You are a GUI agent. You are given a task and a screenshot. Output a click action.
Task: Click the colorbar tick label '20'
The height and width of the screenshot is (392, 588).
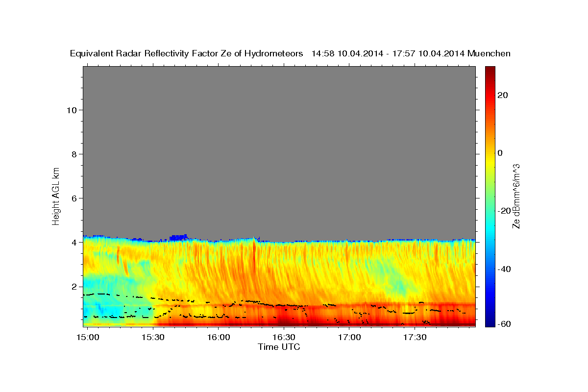click(502, 95)
